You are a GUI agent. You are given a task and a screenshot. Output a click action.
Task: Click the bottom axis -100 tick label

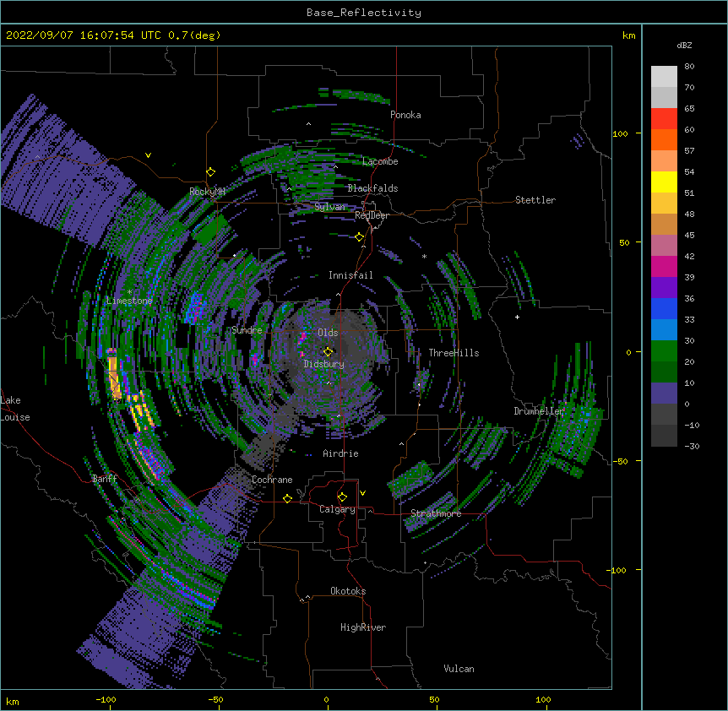(106, 699)
